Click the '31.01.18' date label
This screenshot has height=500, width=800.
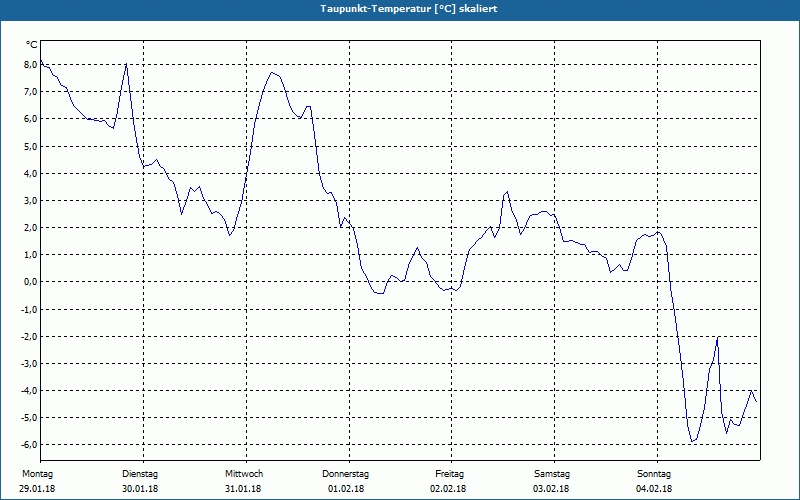pyautogui.click(x=243, y=489)
